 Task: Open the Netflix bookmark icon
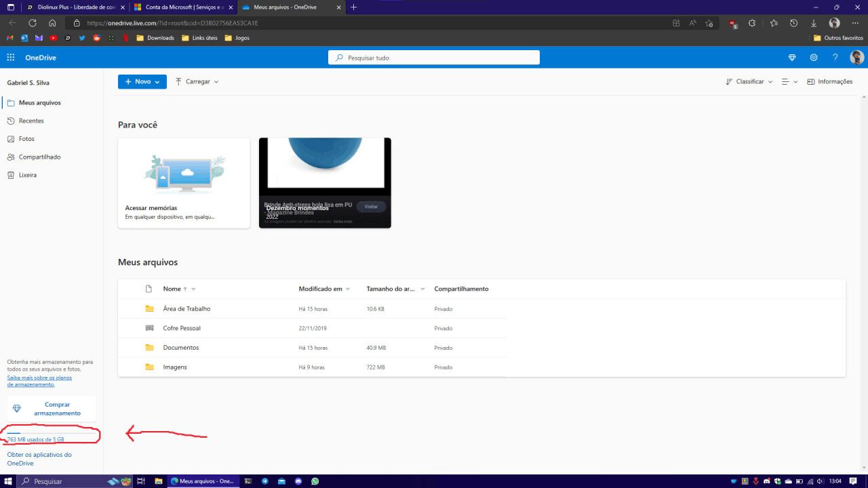point(125,38)
